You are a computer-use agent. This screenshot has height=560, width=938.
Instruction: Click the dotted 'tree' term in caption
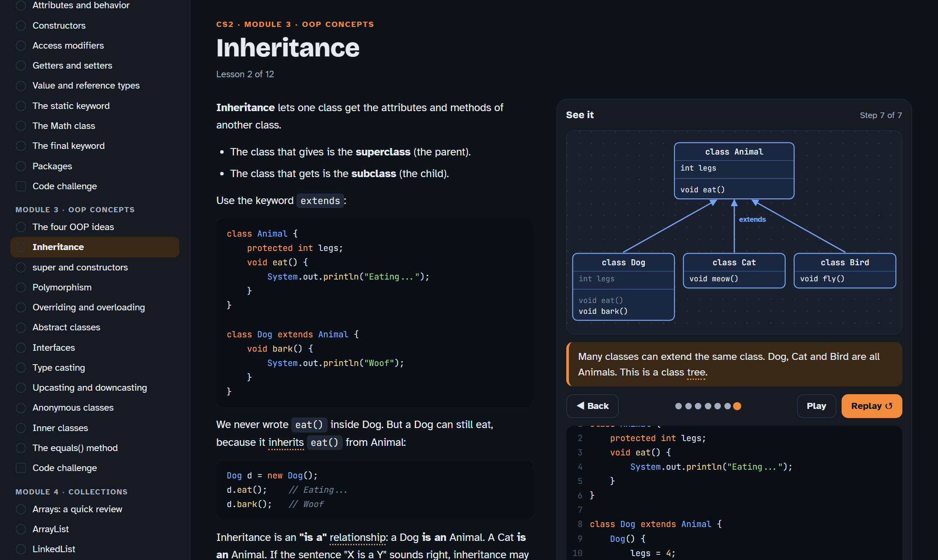(696, 372)
